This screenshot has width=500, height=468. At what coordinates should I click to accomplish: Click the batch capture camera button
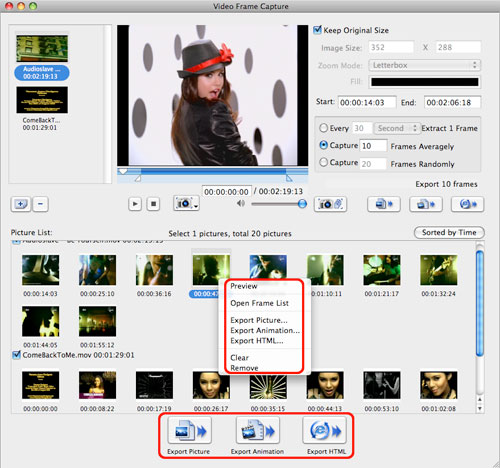[x=330, y=204]
